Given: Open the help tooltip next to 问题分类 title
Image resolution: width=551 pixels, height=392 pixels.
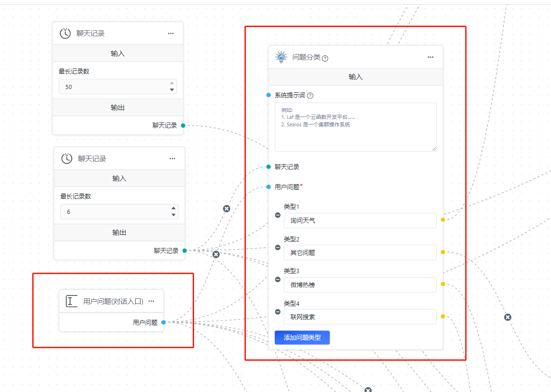Looking at the screenshot, I should click(325, 58).
